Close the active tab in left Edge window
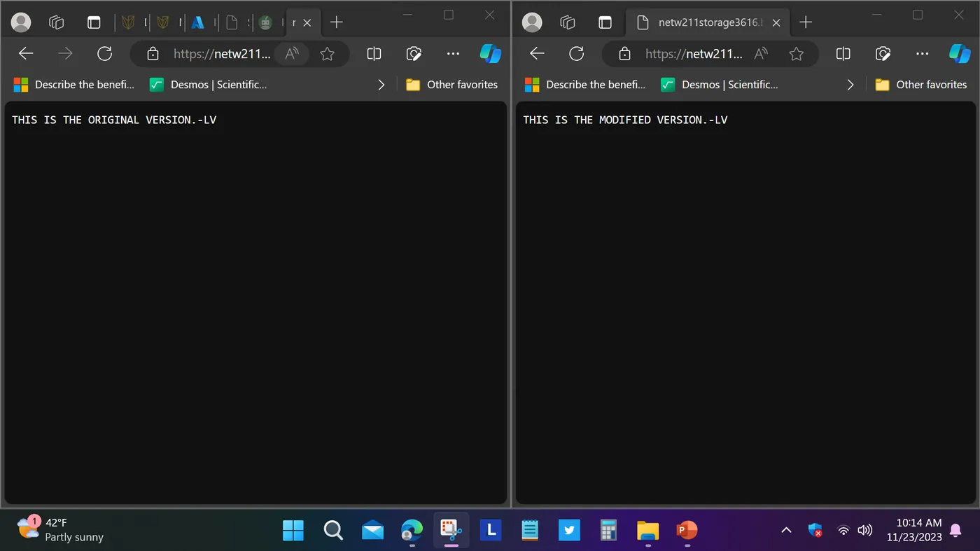Screen dimensions: 980x551 [307, 22]
